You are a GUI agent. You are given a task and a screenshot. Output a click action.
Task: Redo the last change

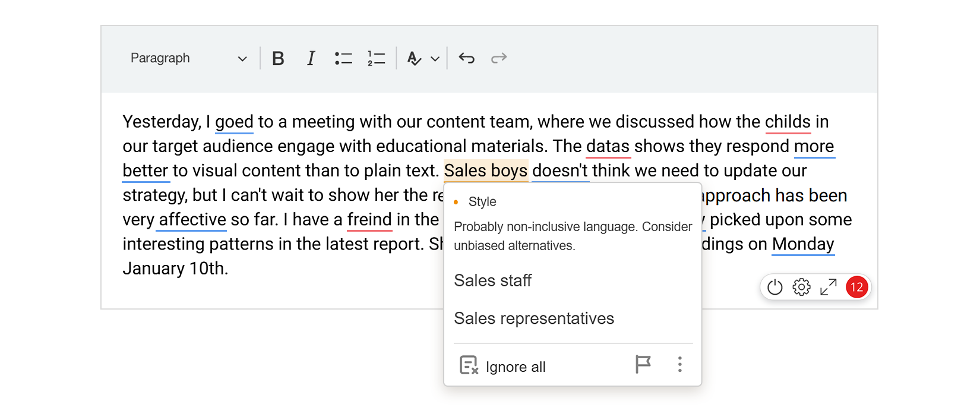499,58
